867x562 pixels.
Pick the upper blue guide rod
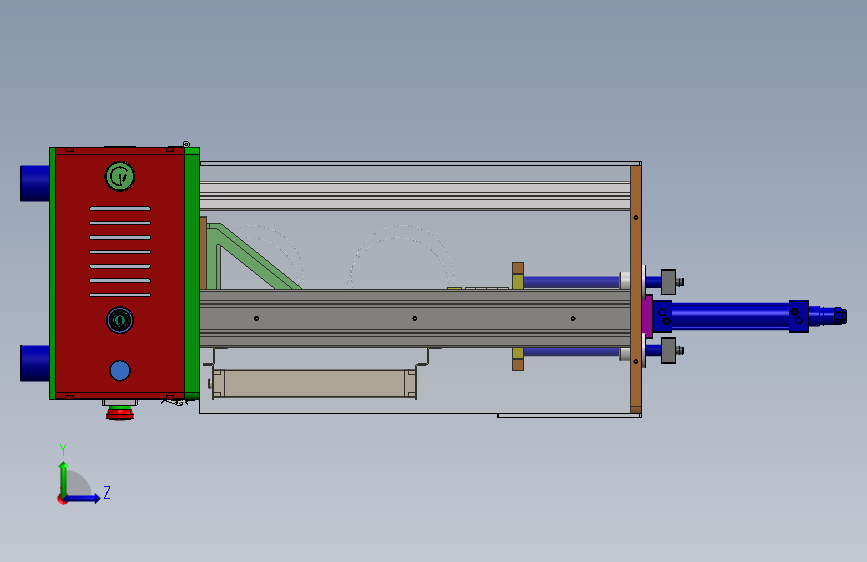tap(571, 282)
